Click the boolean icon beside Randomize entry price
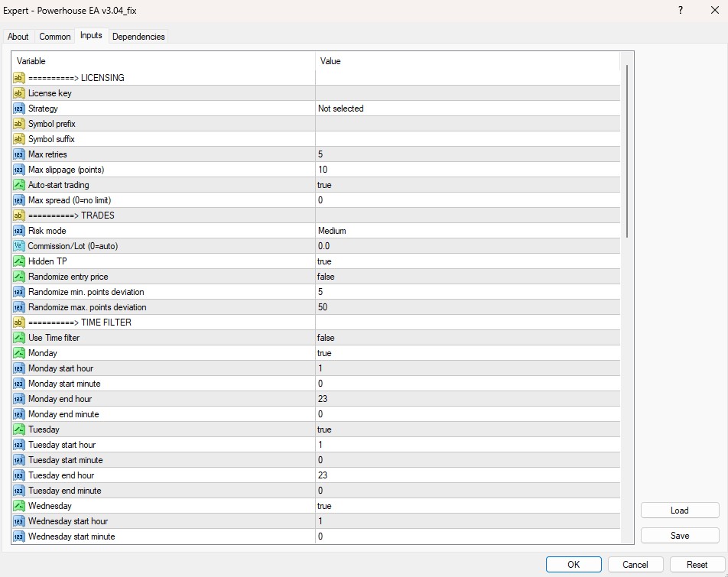 (x=18, y=277)
